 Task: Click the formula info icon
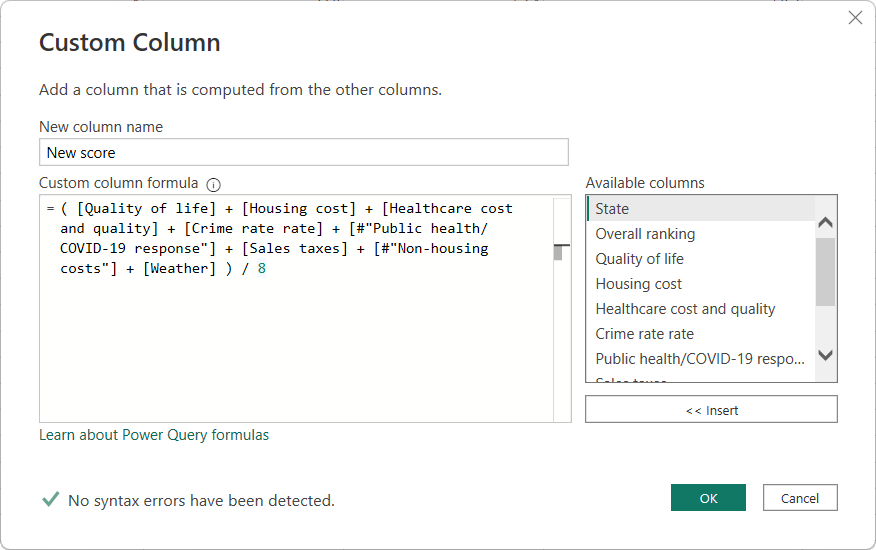click(213, 184)
